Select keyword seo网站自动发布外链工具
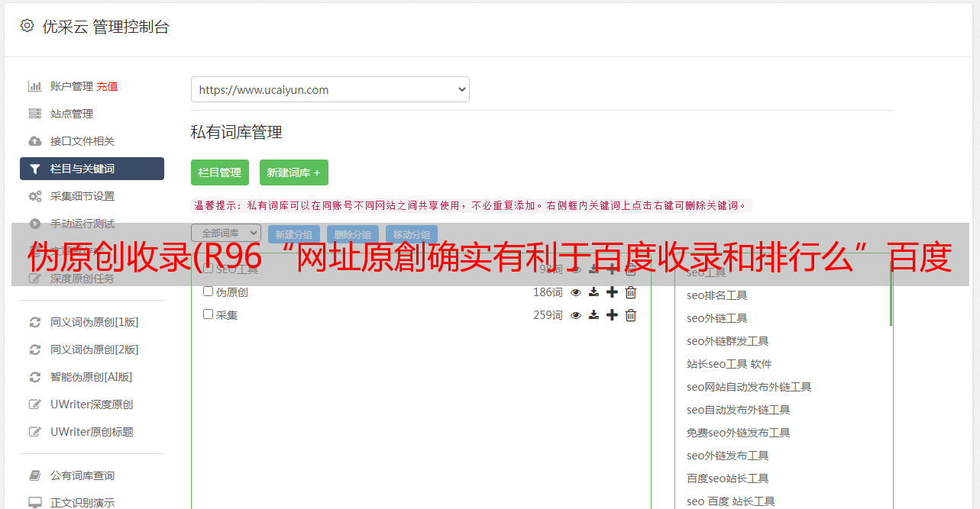The image size is (980, 509). [749, 387]
